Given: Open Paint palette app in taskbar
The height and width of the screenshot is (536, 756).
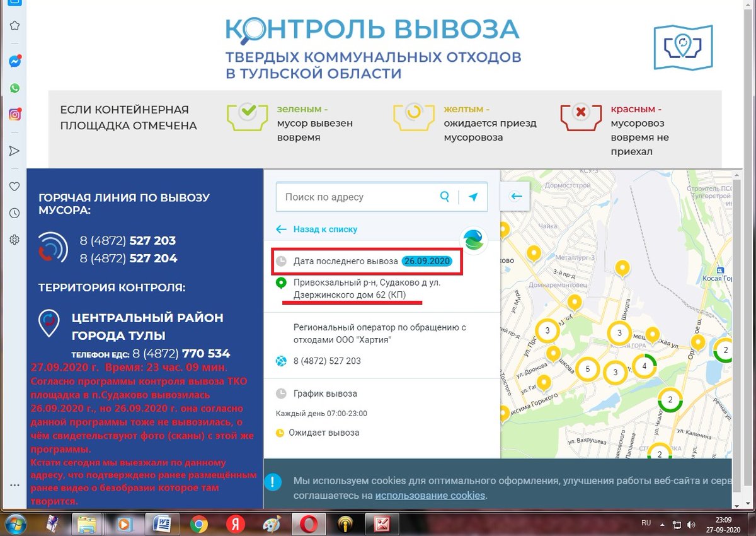Looking at the screenshot, I should (x=273, y=524).
